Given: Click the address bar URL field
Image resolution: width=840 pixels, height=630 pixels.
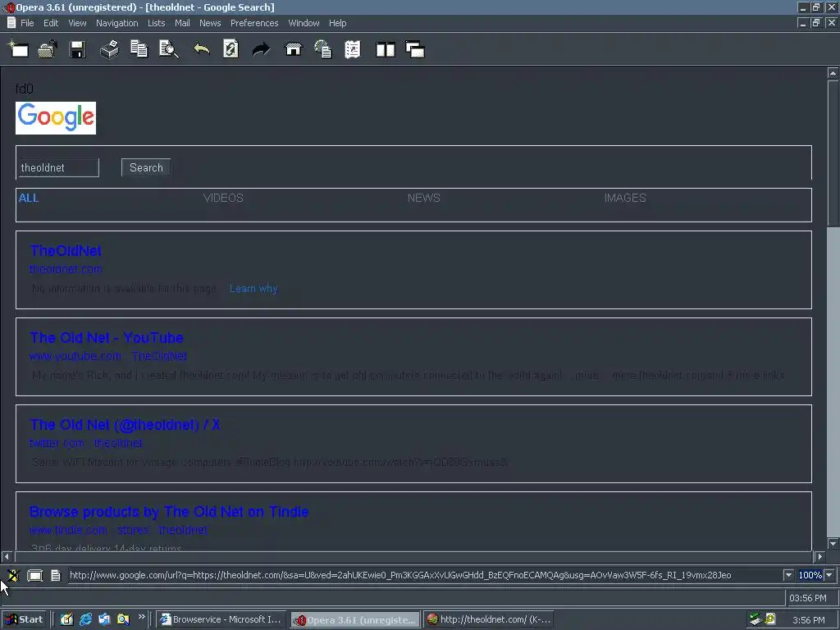Looking at the screenshot, I should coord(425,575).
